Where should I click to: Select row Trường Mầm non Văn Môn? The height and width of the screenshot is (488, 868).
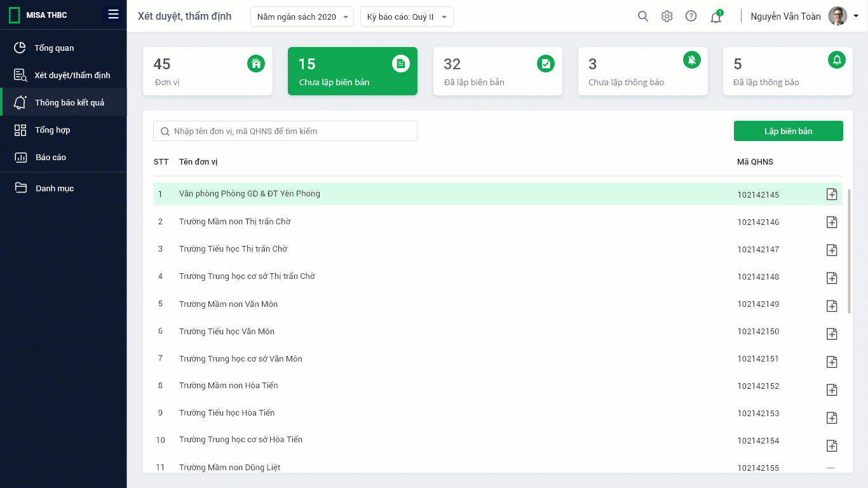point(498,304)
